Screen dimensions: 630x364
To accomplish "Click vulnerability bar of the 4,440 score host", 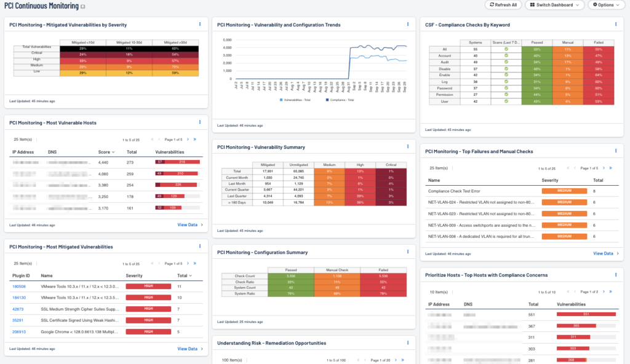I will [x=178, y=162].
